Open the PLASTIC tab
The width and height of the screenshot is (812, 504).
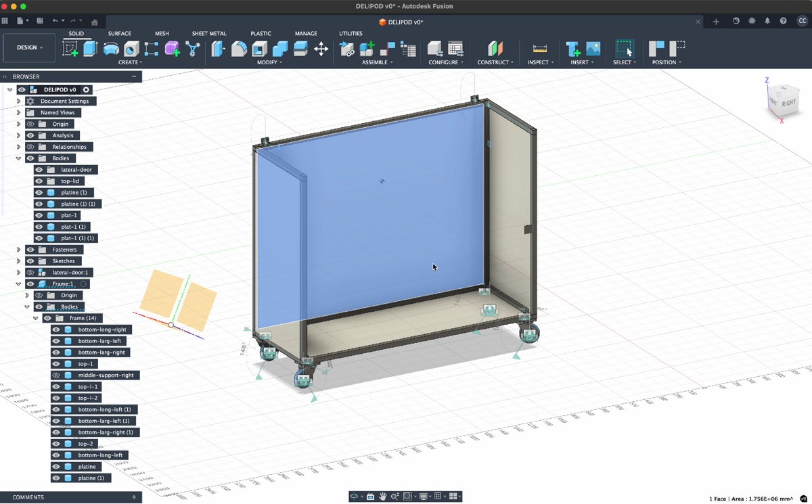click(261, 33)
